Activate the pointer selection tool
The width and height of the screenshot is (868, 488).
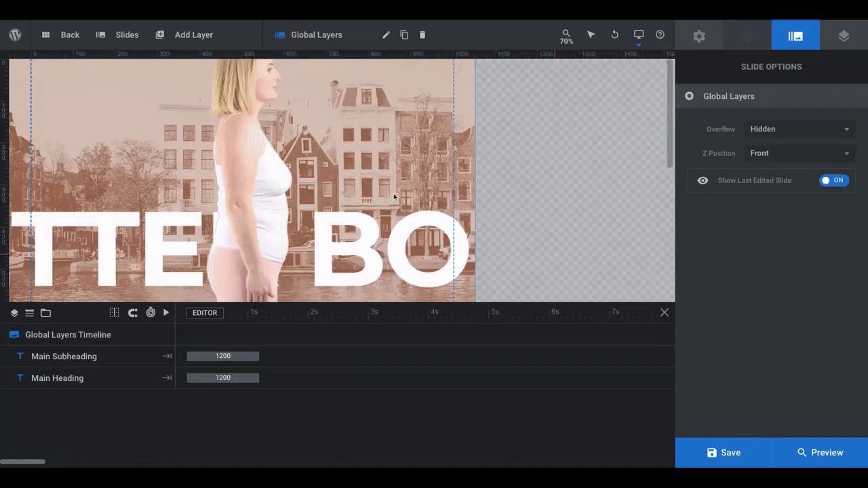(x=591, y=35)
